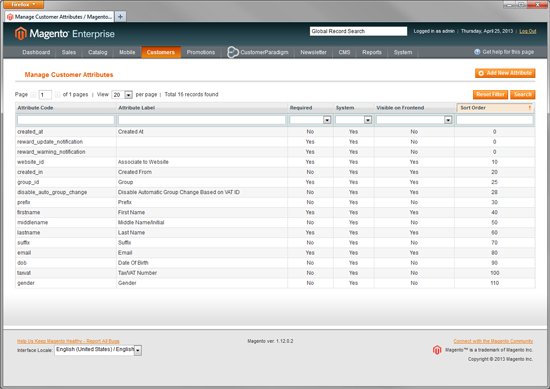Open the Newsletter menu

coord(313,52)
